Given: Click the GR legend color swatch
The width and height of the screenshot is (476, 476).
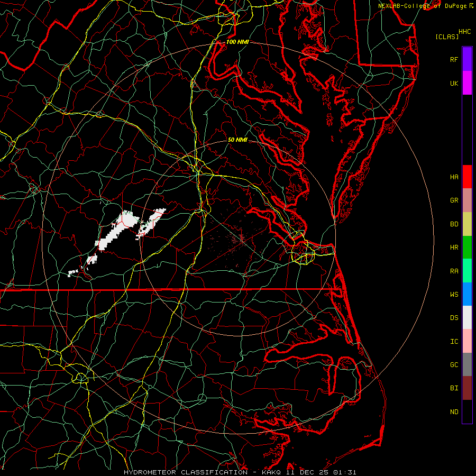Looking at the screenshot, I should 467,200.
